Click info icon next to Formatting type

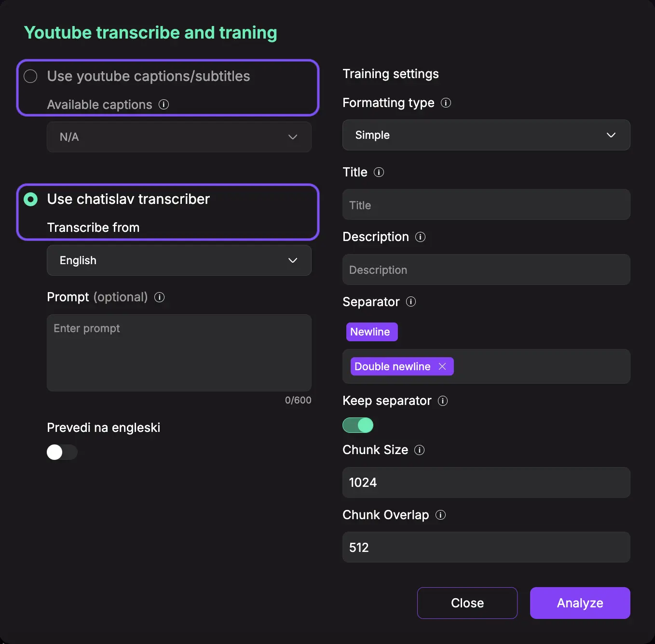(x=446, y=103)
